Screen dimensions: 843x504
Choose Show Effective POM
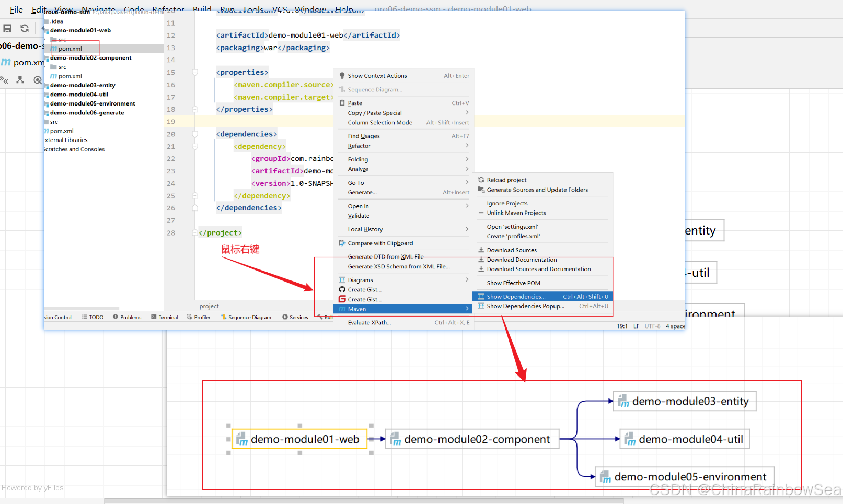(513, 283)
